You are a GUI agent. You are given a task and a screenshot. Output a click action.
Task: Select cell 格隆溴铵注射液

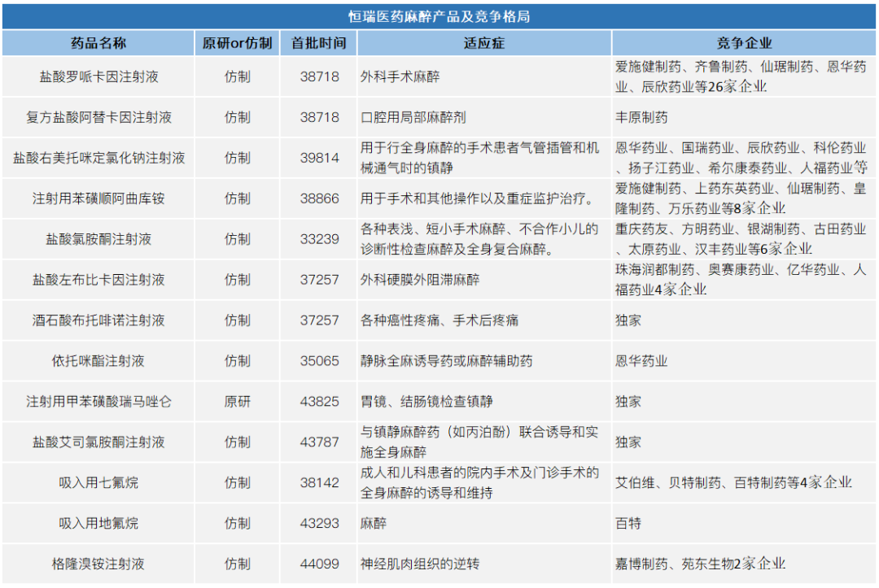(x=98, y=564)
